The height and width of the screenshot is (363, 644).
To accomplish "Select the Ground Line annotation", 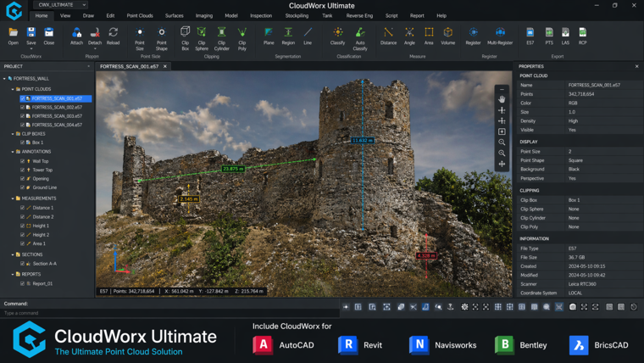I will click(44, 187).
